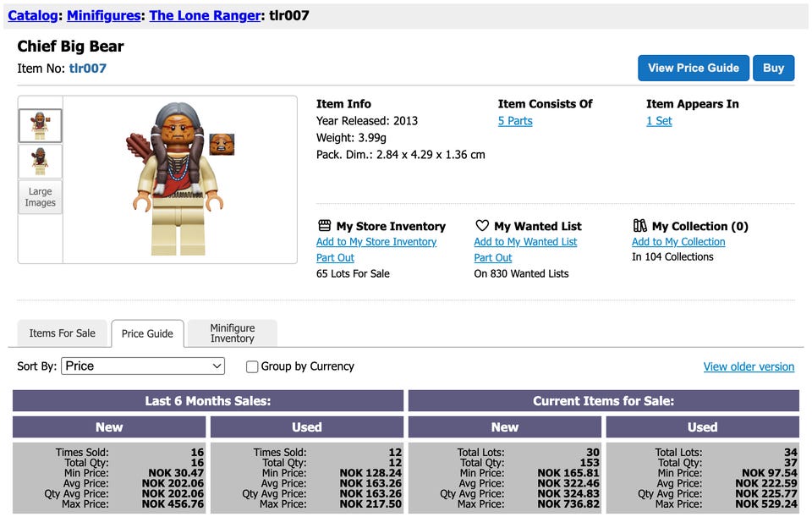812x517 pixels.
Task: Click View older version link
Action: (x=749, y=366)
